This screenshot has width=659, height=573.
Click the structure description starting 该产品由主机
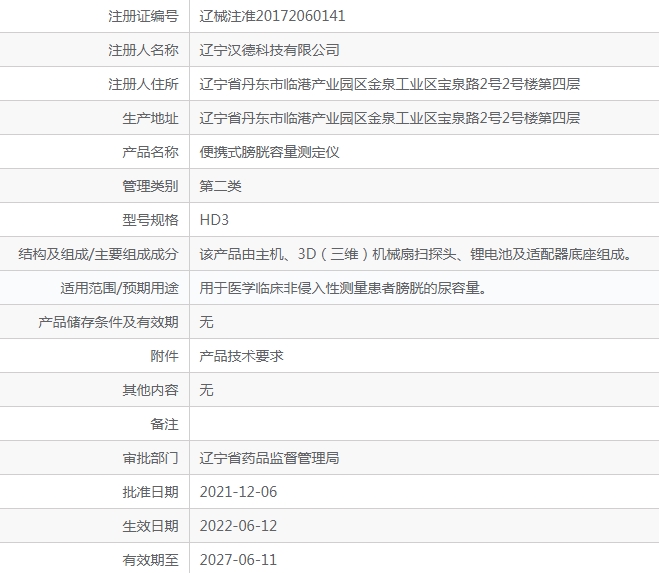[x=416, y=254]
